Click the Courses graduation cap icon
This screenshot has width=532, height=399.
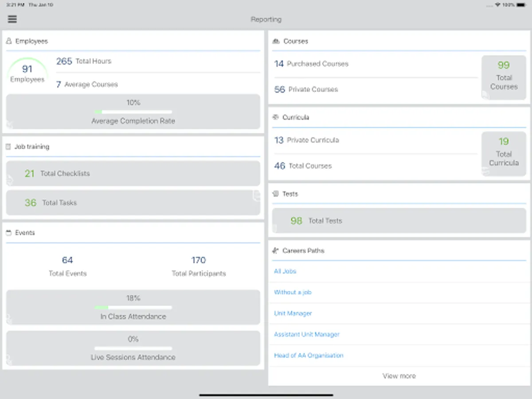(275, 41)
